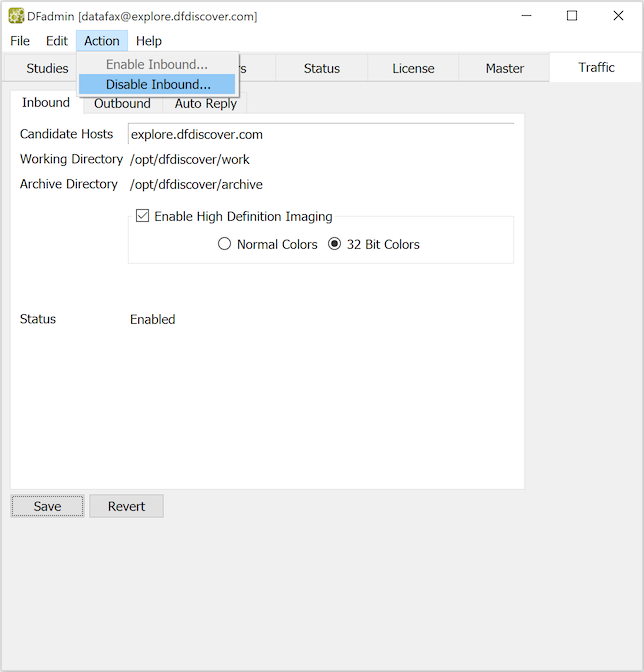
Task: Open the Auto Reply sub-tab
Action: pos(206,104)
